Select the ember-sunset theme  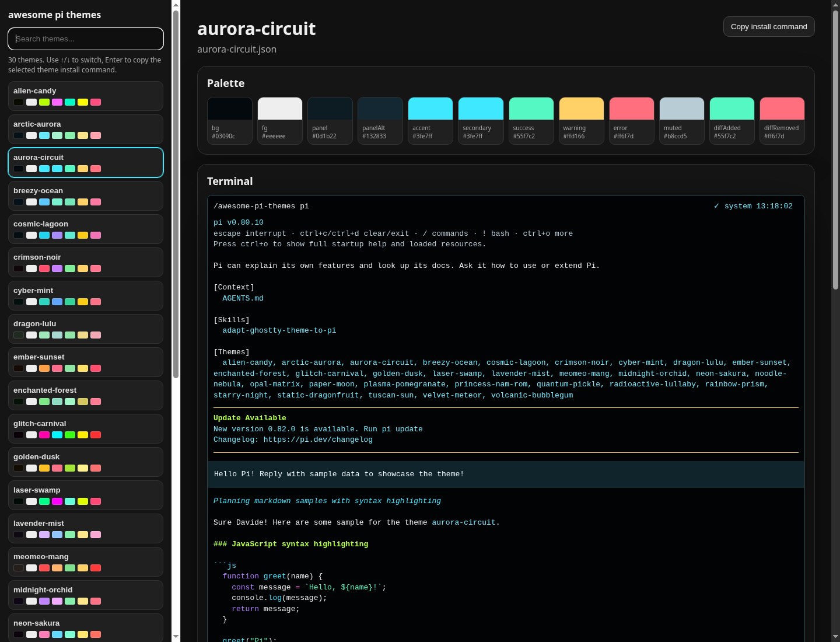coord(86,362)
